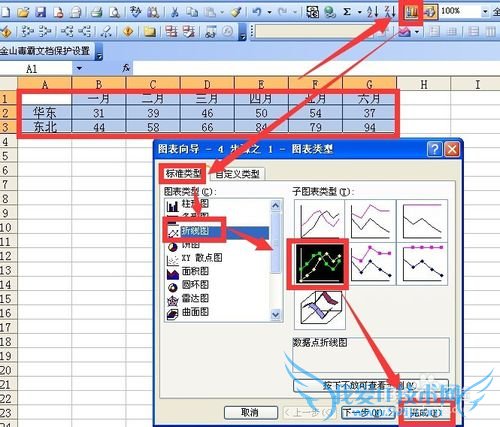500x427 pixels.
Task: Insert a hyperlink with the globe icon
Action: [330, 12]
